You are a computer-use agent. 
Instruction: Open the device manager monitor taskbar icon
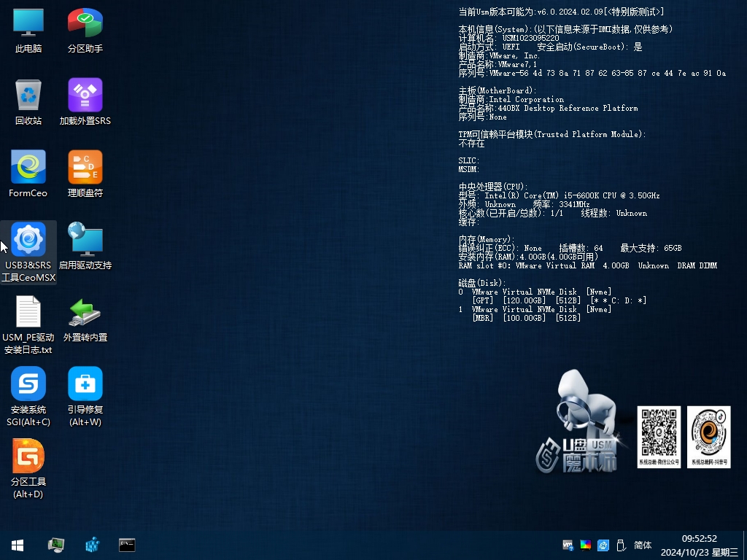[x=56, y=545]
